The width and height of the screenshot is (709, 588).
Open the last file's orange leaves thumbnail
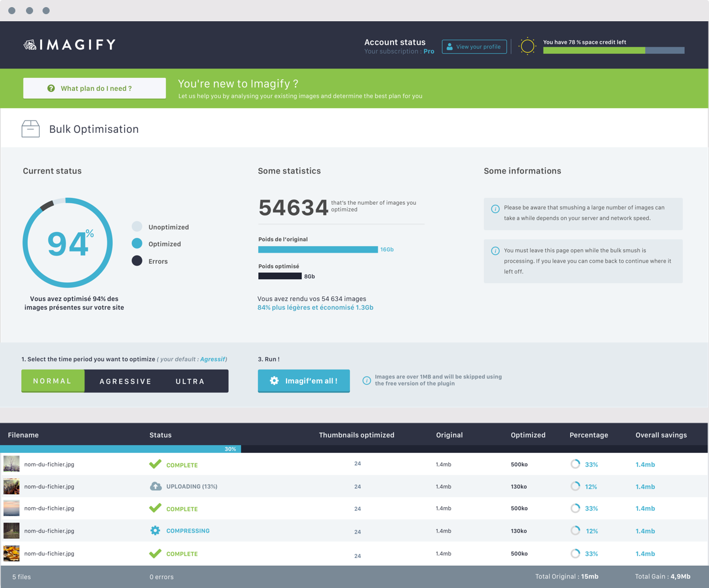(11, 553)
